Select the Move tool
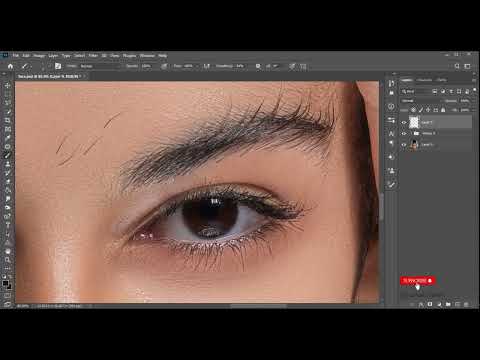This screenshot has height=360, width=480. (x=7, y=85)
